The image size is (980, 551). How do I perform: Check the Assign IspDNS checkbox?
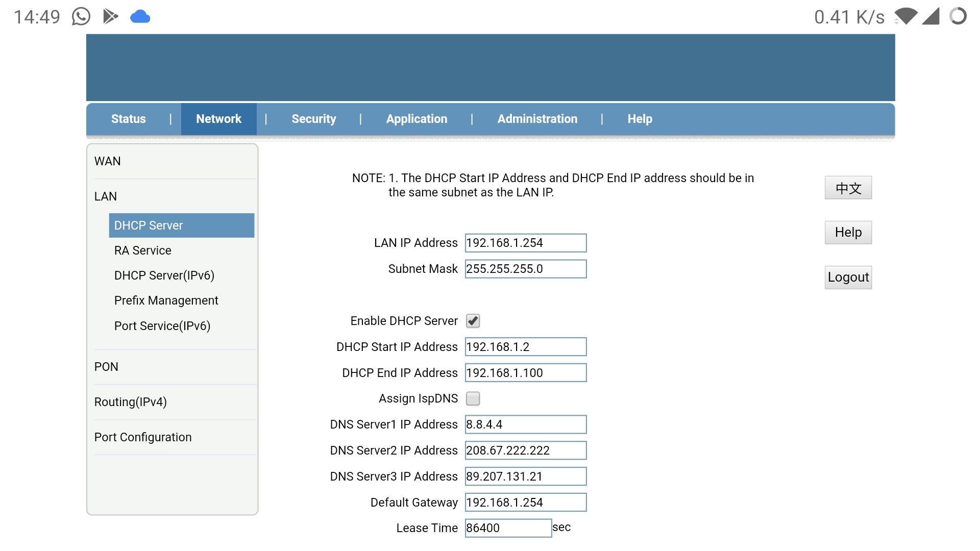(x=473, y=398)
